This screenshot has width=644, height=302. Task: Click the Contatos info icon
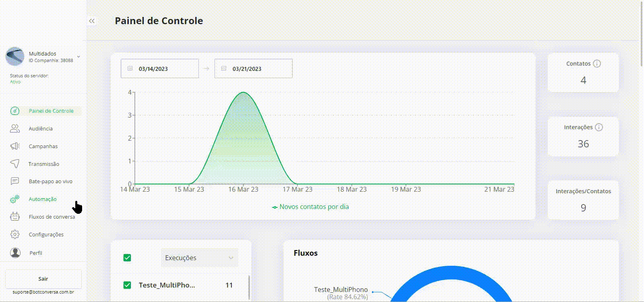(x=597, y=64)
